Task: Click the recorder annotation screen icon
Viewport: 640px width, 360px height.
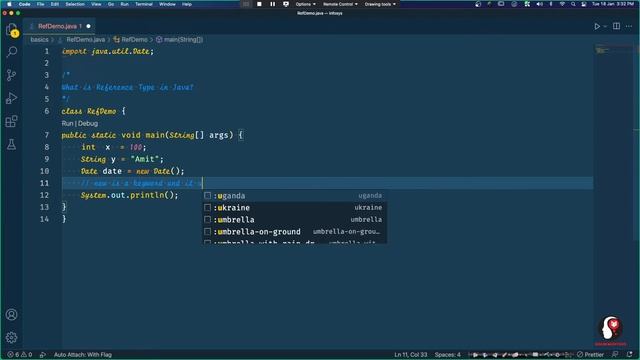Action: [286, 4]
